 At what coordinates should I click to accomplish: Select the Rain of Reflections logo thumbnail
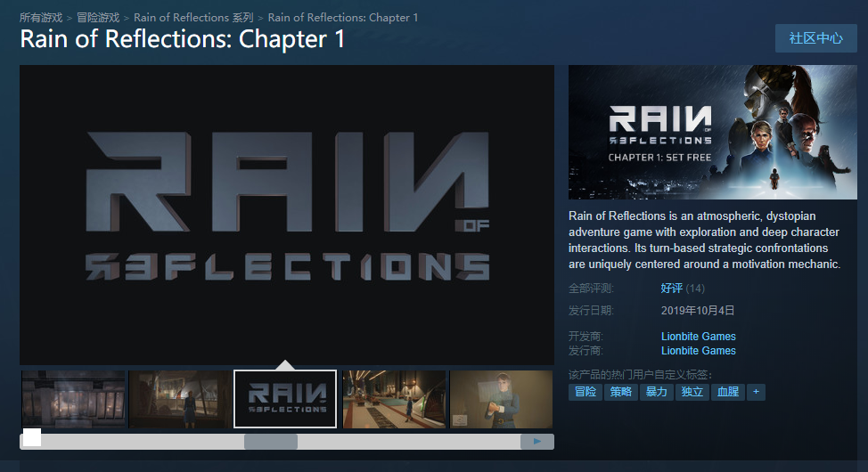pyautogui.click(x=285, y=399)
